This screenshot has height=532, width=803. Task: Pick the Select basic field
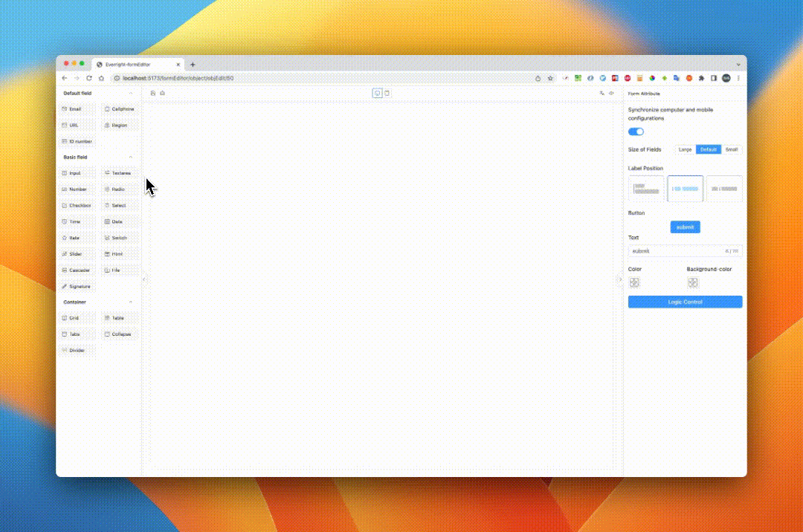tap(120, 206)
